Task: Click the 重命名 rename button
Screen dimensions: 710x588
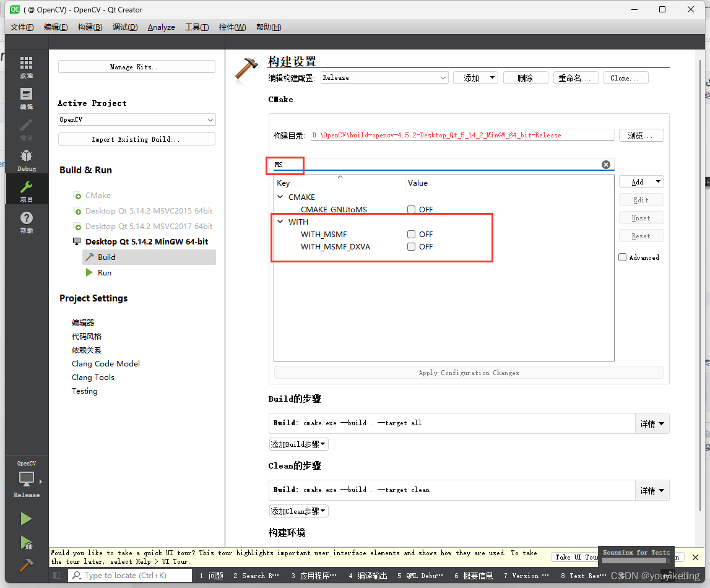Action: click(576, 78)
